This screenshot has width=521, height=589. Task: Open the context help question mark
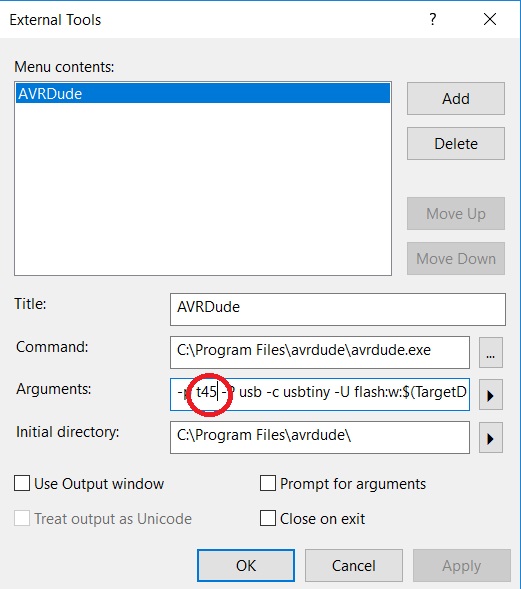(x=433, y=19)
